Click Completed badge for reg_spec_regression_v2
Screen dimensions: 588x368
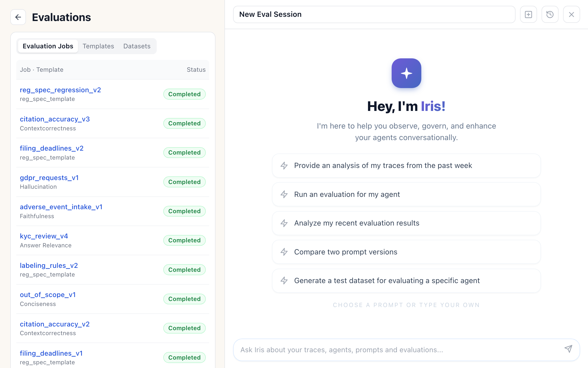[185, 94]
